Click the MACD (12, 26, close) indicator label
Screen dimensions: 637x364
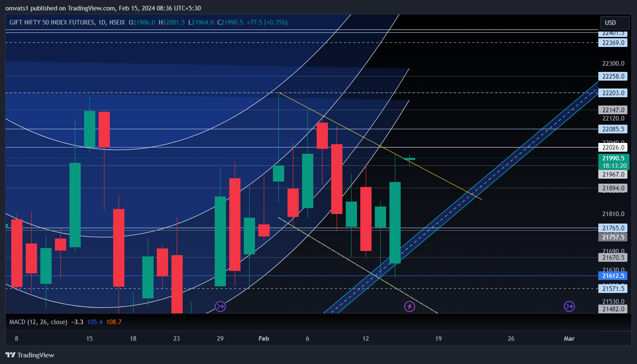(38, 322)
